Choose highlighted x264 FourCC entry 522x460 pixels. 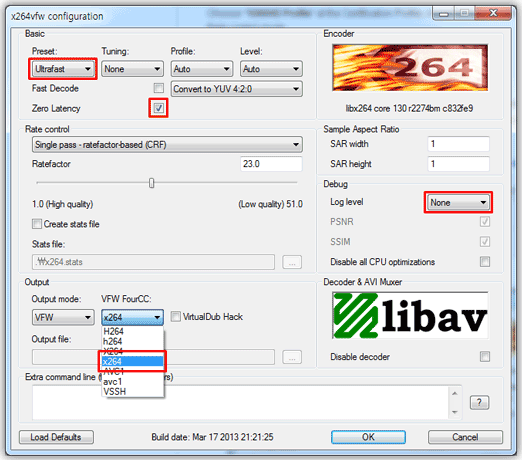(132, 361)
